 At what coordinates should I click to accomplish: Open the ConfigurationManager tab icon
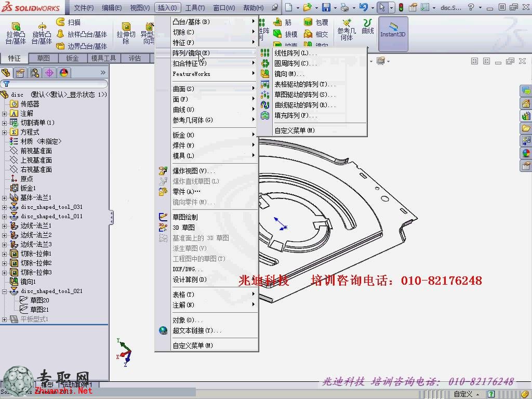35,73
